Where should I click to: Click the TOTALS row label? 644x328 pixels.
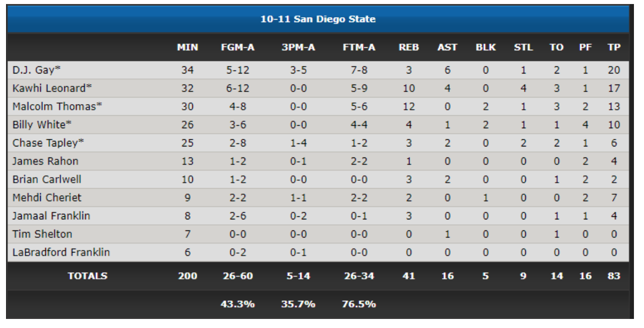click(88, 276)
